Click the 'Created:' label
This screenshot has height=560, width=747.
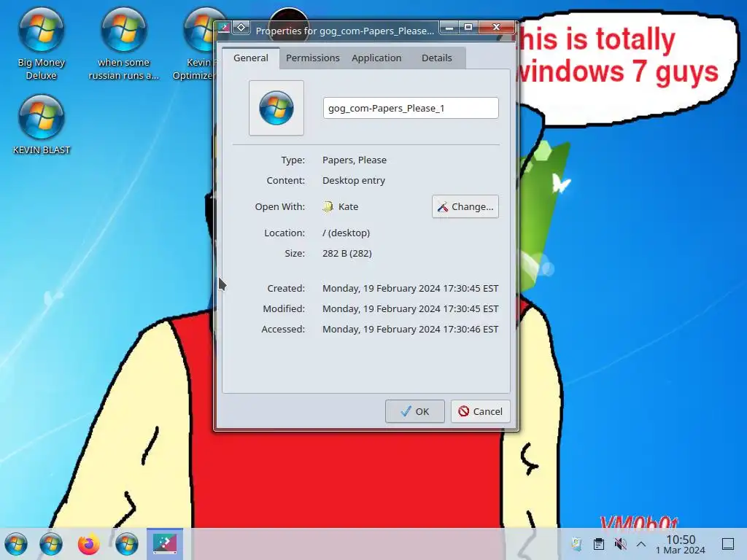point(286,289)
